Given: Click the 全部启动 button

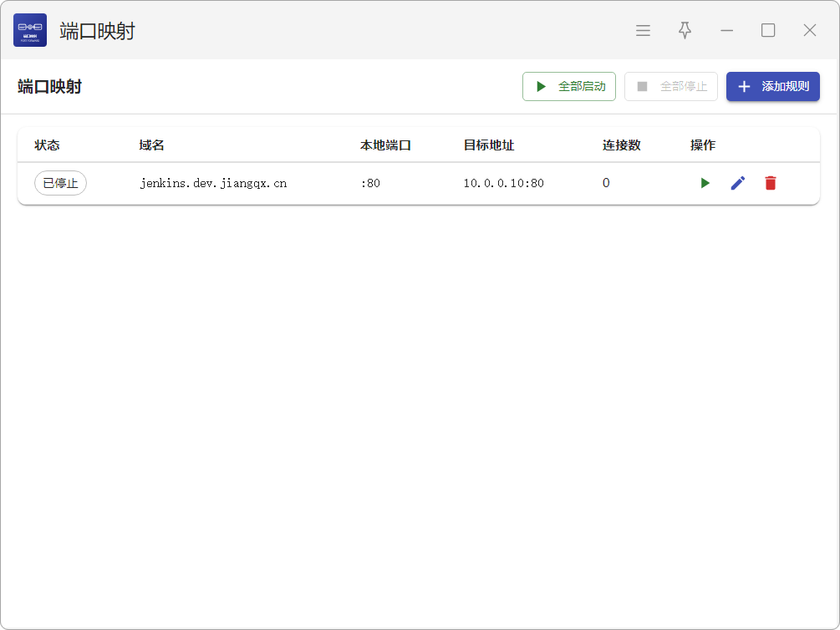Looking at the screenshot, I should pos(569,86).
